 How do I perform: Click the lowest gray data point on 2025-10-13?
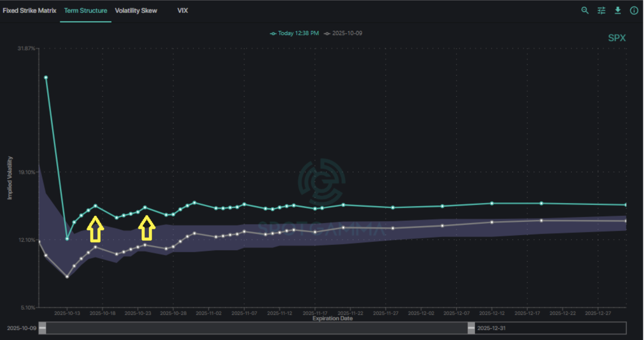pos(67,277)
